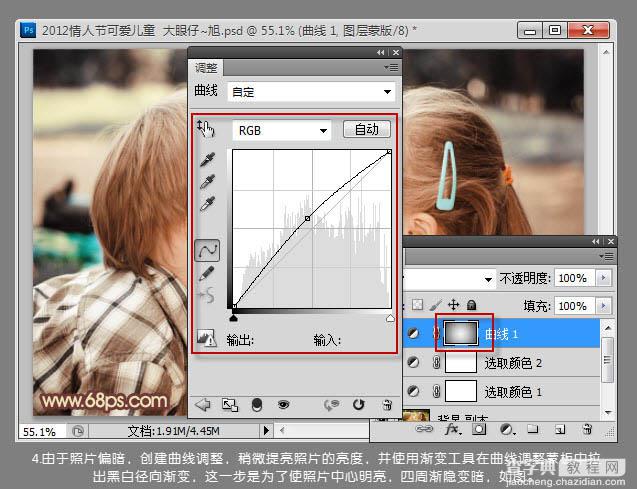Open adjustments panel flyout menu
The image size is (637, 489).
point(391,67)
